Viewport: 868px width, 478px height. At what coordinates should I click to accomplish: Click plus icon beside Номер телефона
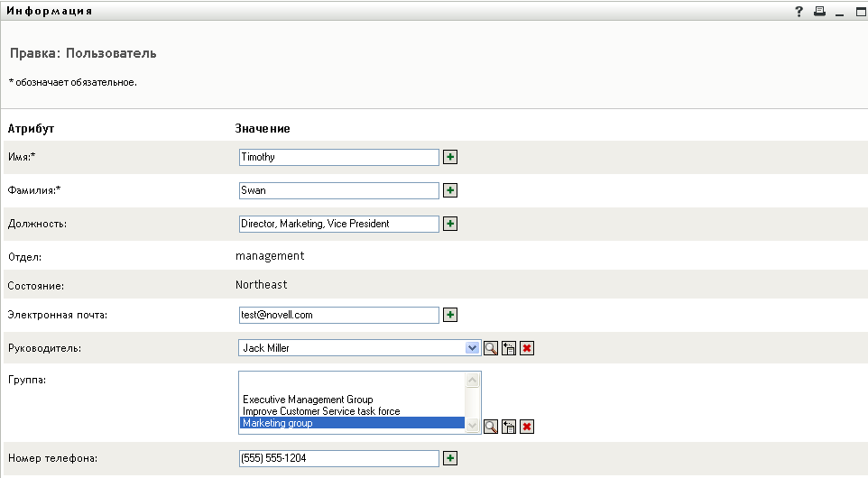[x=450, y=458]
